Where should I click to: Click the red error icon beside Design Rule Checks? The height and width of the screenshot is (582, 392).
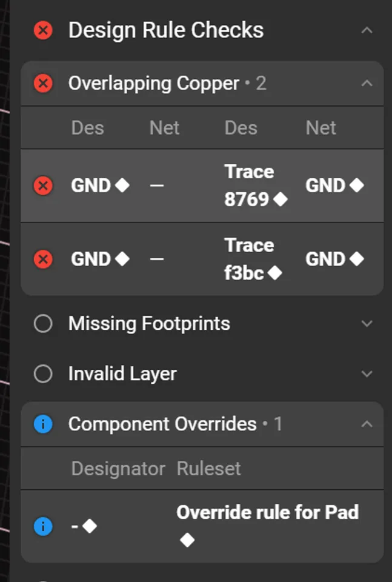43,30
